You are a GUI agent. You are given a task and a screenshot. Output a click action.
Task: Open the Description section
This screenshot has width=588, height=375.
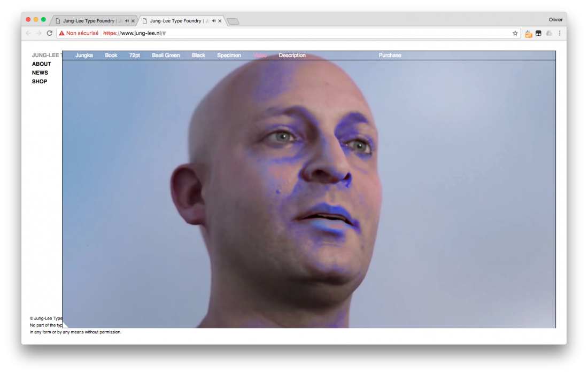point(292,56)
